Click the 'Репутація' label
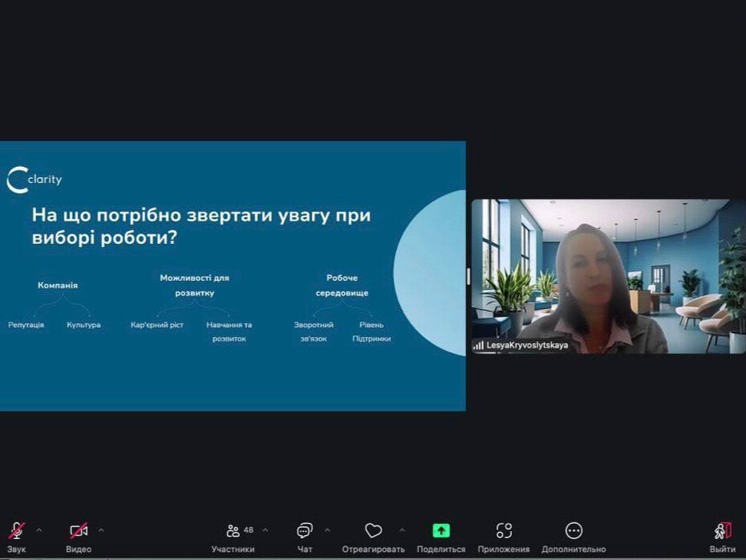This screenshot has height=560, width=746. [26, 325]
